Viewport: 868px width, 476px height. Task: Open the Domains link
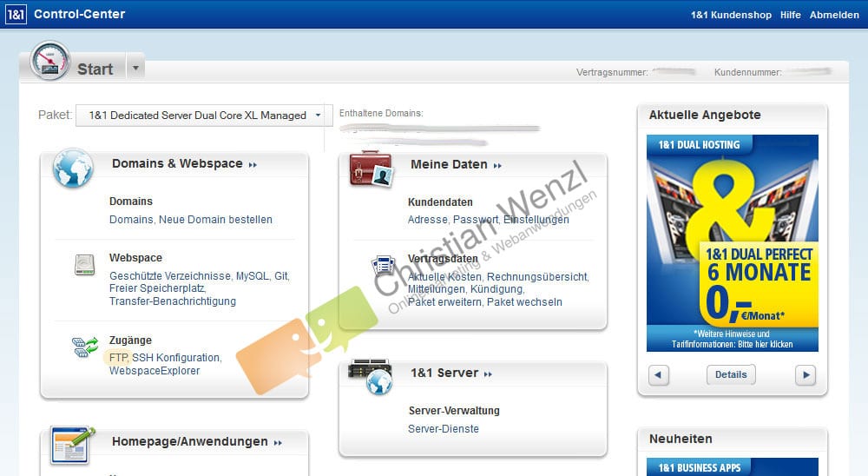tap(131, 220)
